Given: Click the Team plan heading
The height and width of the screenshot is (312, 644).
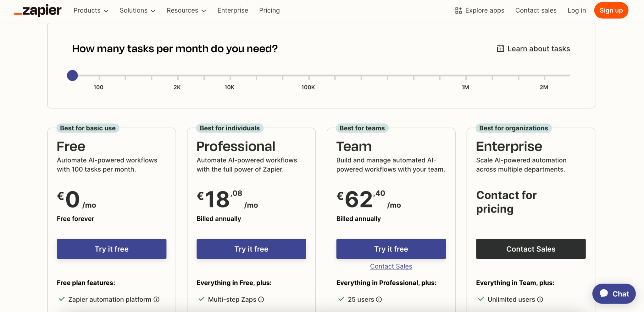Looking at the screenshot, I should point(354,146).
